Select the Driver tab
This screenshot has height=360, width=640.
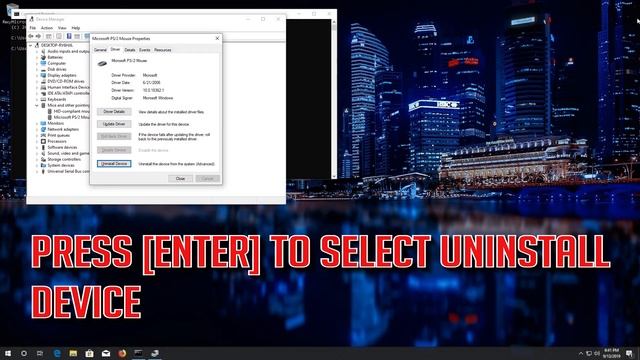click(x=116, y=49)
